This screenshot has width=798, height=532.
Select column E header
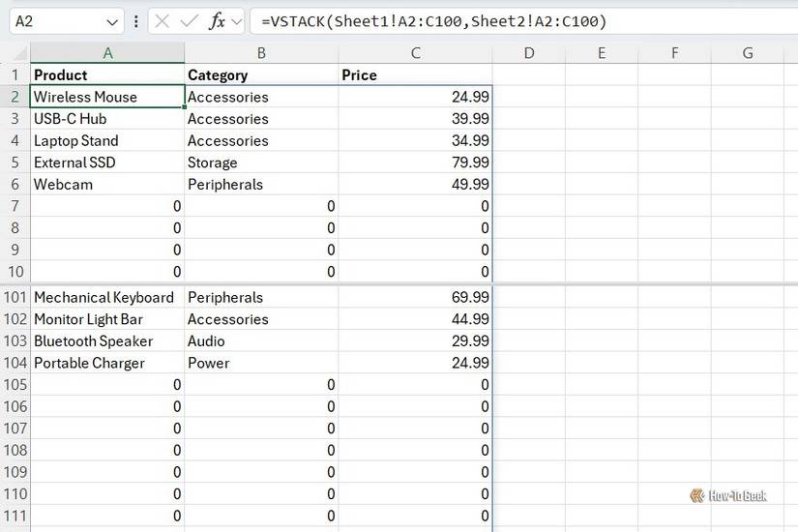point(602,53)
